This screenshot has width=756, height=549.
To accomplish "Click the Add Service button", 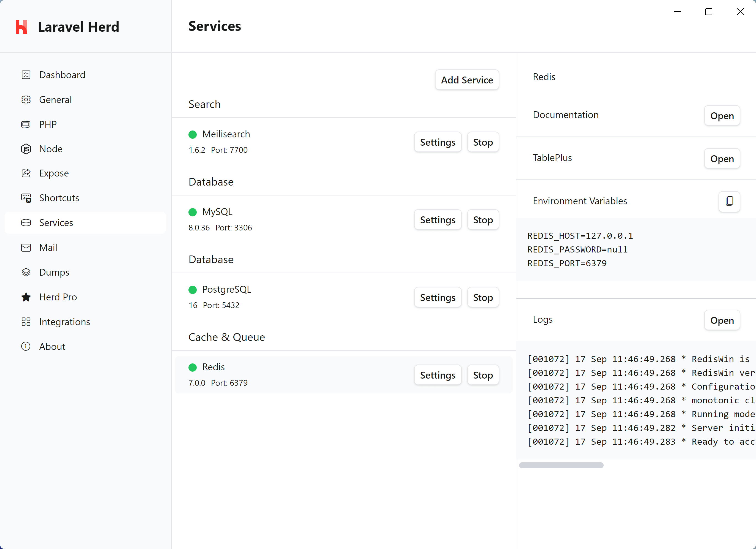I will (x=467, y=80).
